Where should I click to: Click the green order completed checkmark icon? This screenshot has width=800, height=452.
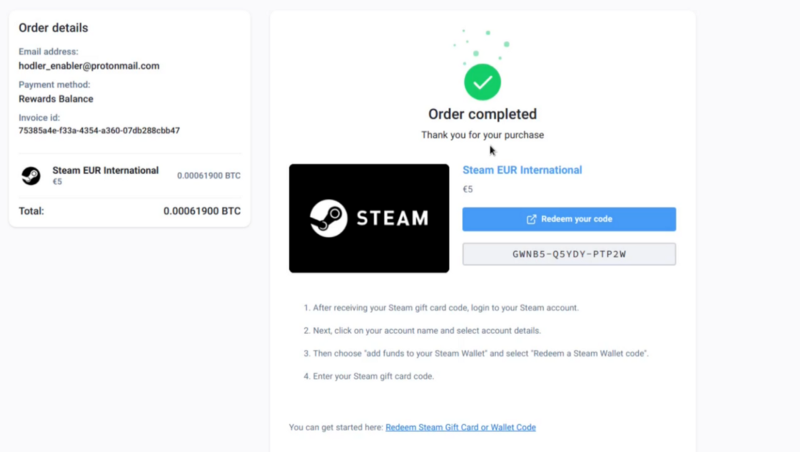pyautogui.click(x=482, y=82)
